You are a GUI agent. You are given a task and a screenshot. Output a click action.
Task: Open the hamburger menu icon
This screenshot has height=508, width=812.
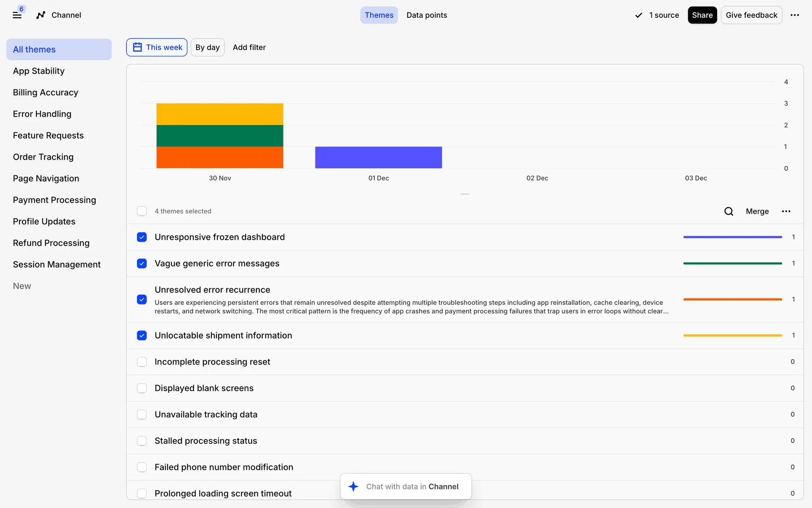coord(17,15)
